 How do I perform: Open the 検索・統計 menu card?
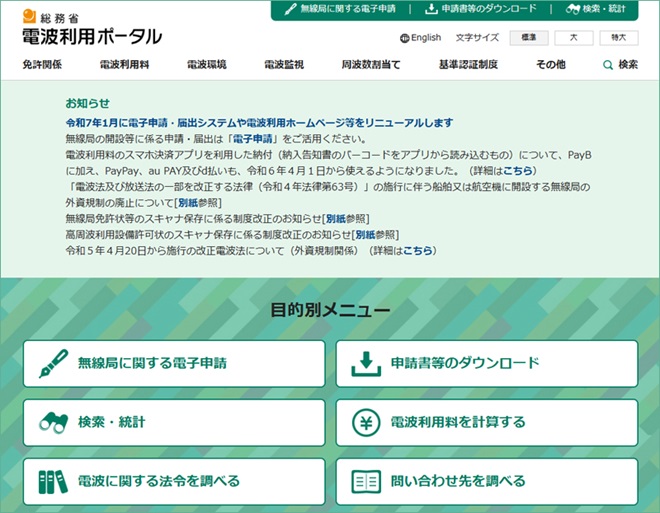[174, 423]
